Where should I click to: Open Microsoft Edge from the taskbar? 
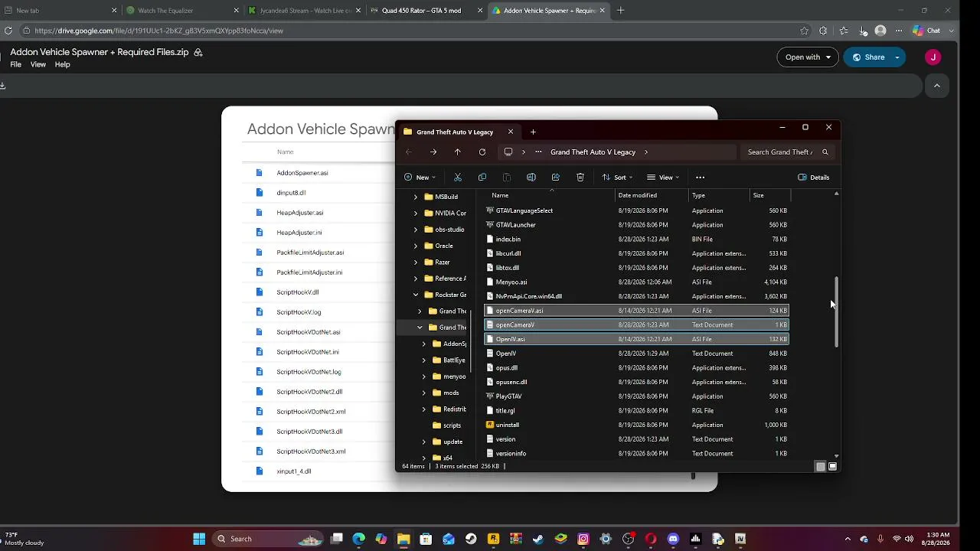click(x=359, y=539)
